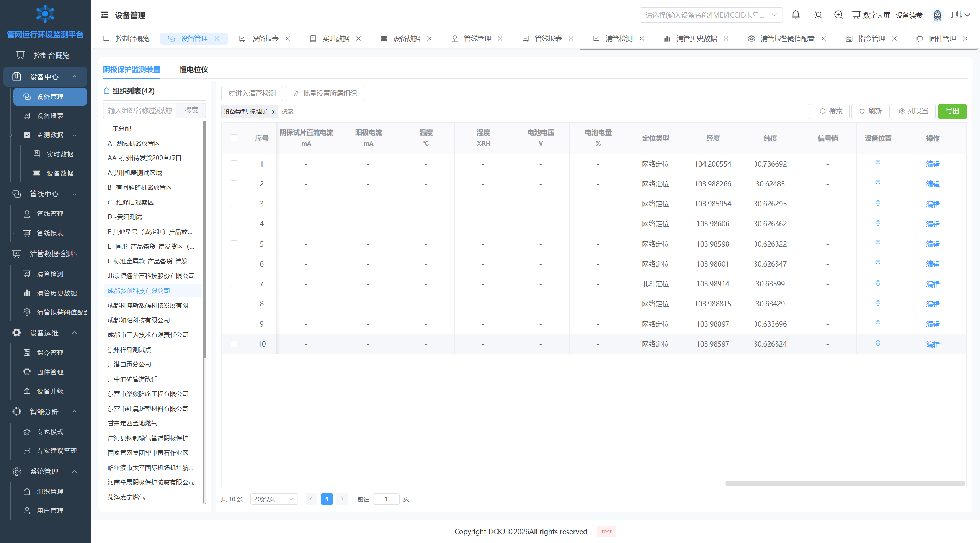Image resolution: width=980 pixels, height=543 pixels.
Task: Click the zoom-in magnifier icon in header
Action: [838, 15]
